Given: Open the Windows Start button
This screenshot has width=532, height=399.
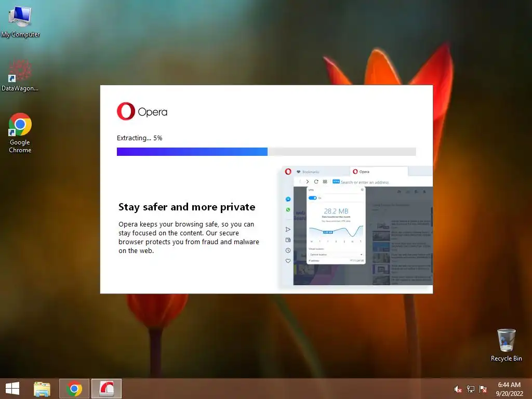Looking at the screenshot, I should (12, 389).
